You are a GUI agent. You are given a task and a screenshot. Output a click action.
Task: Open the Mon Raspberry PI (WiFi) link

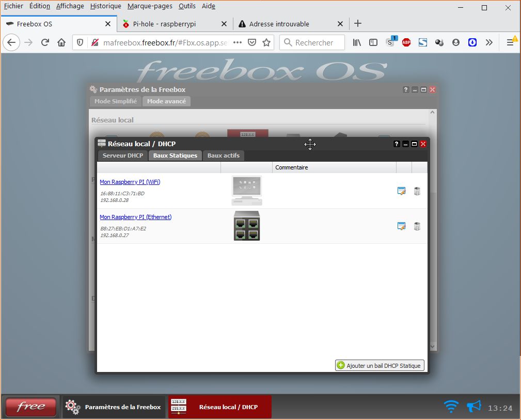(x=130, y=182)
